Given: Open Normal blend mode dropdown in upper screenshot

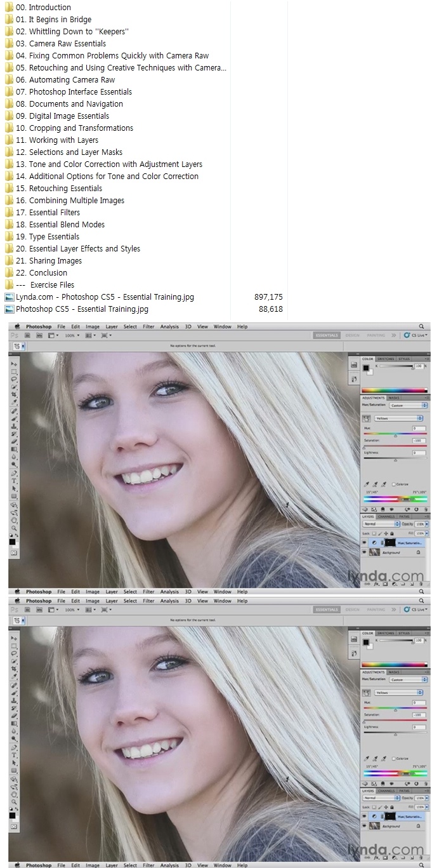Looking at the screenshot, I should point(381,524).
